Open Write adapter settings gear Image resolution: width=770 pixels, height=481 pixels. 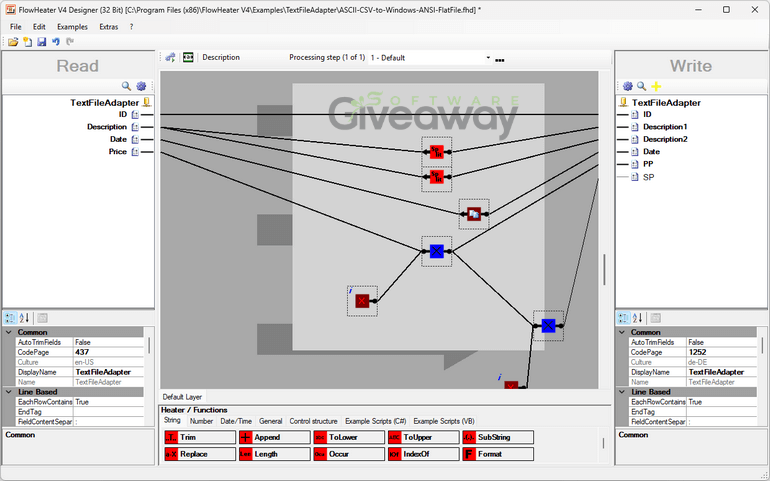point(628,86)
